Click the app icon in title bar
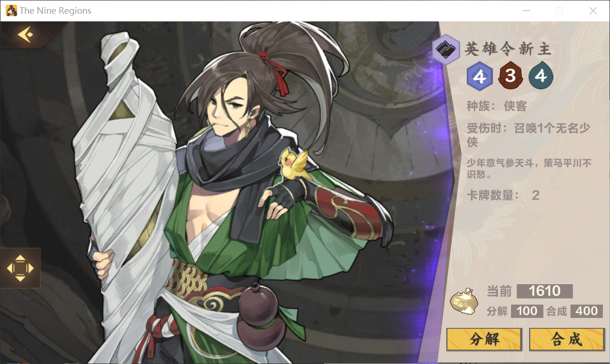The height and width of the screenshot is (364, 610). click(11, 10)
